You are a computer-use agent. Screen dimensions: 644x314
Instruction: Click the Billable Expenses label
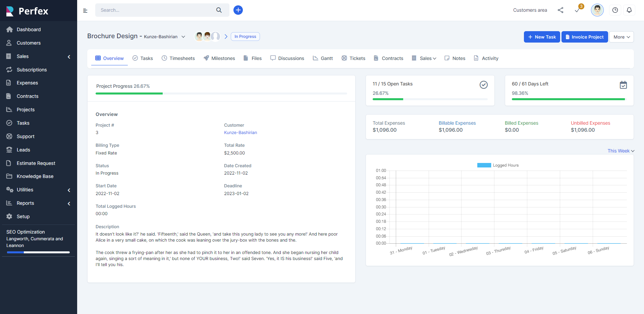pos(457,123)
